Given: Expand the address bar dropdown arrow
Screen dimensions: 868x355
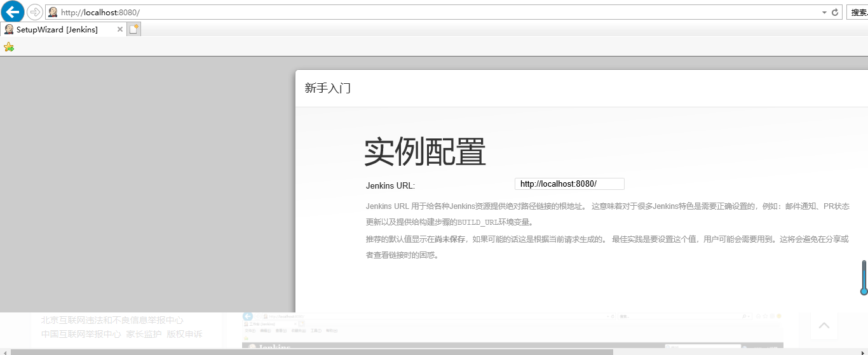Looking at the screenshot, I should (824, 12).
